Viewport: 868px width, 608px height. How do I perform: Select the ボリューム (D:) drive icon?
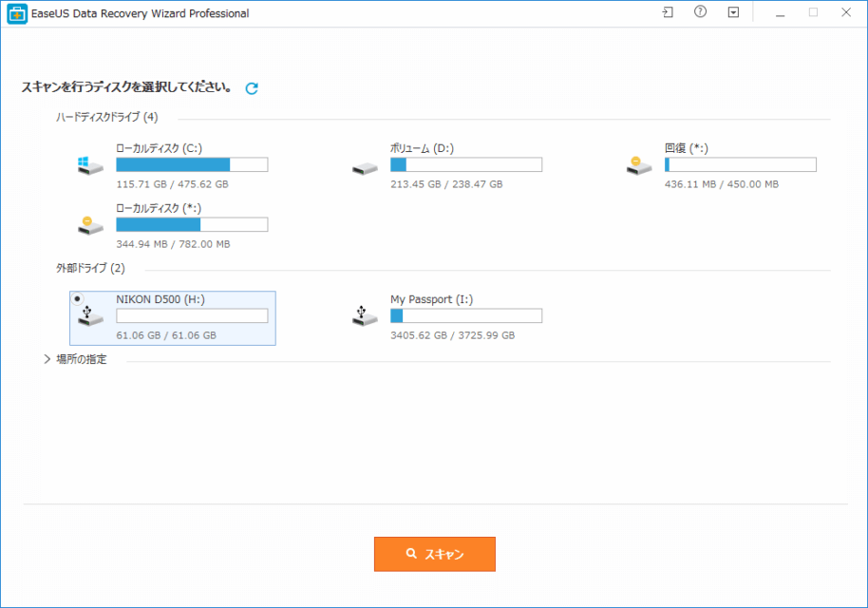tap(365, 168)
